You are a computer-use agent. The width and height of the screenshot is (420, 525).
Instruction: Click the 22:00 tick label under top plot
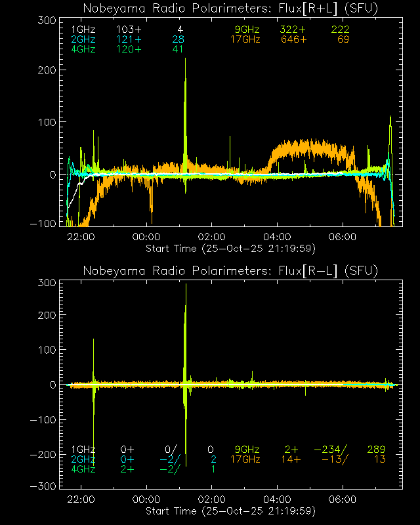coord(81,237)
